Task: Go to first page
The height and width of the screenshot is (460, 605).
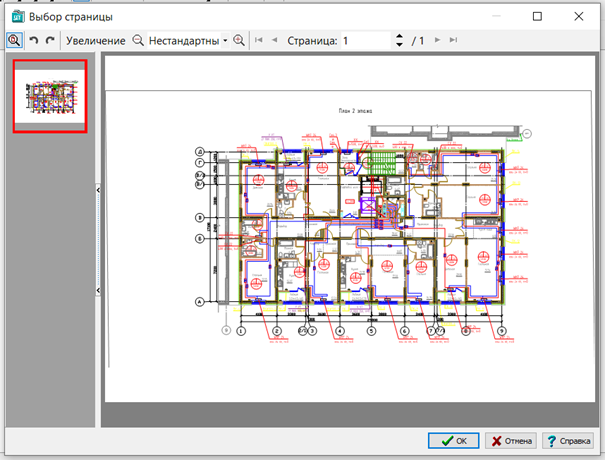Action: 259,40
